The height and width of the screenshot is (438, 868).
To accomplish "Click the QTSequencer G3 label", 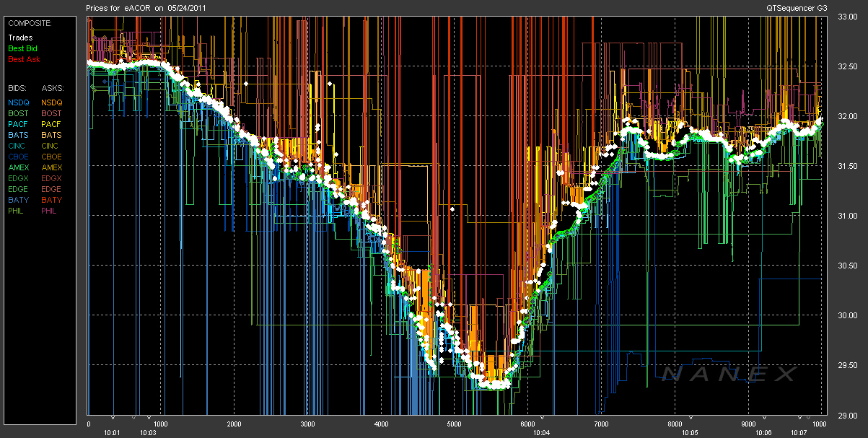I will [797, 7].
